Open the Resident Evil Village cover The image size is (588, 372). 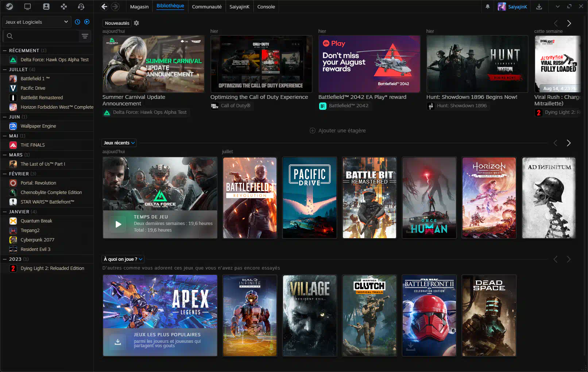pos(310,315)
